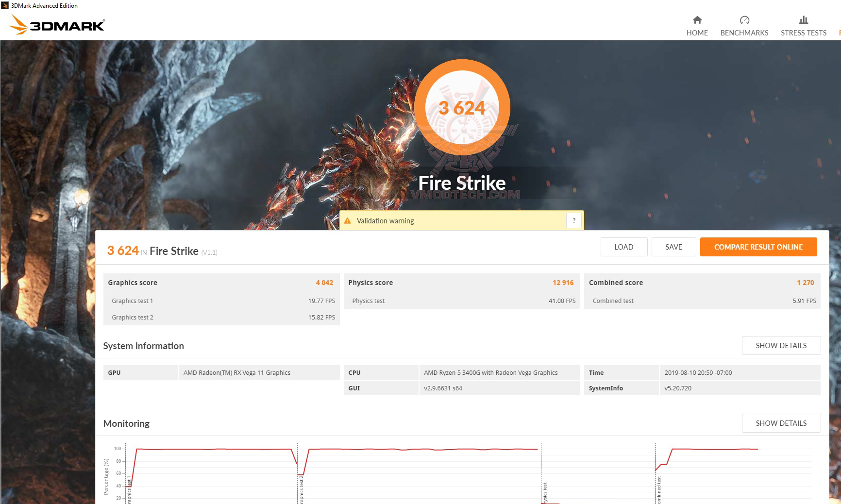Click the 3 624 score in results header

coord(123,251)
